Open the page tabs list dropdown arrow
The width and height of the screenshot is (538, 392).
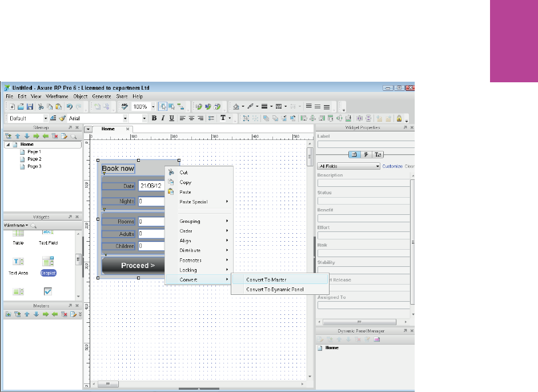pos(88,129)
